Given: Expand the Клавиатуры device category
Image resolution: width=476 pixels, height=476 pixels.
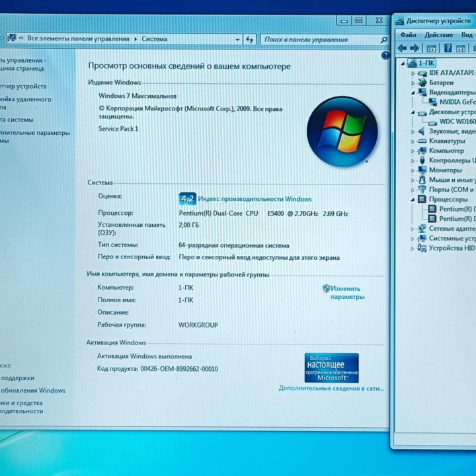Looking at the screenshot, I should coord(413,141).
